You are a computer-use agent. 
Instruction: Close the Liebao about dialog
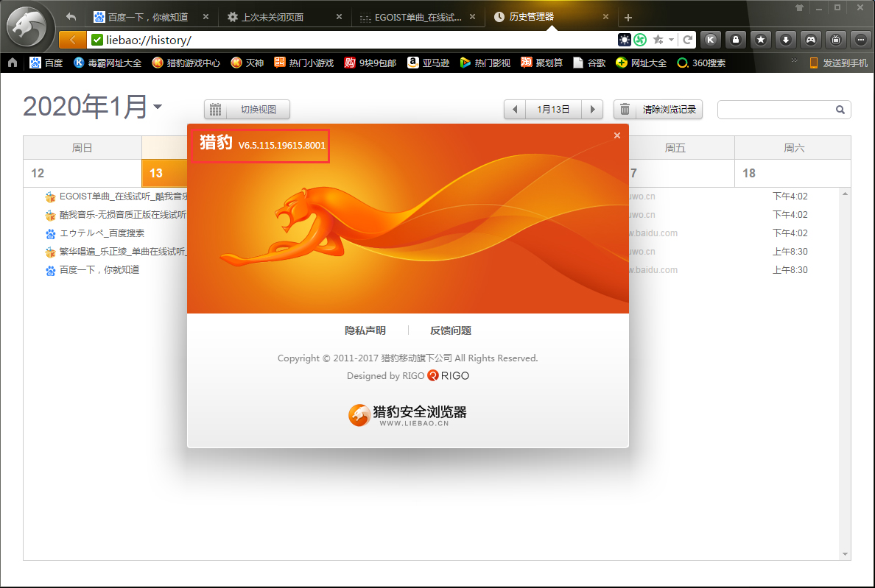point(617,135)
